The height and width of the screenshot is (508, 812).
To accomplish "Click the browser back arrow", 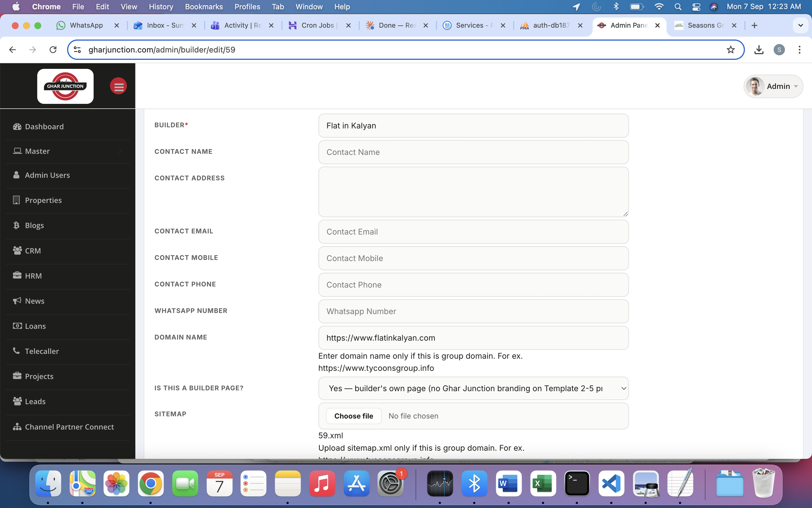I will click(12, 50).
